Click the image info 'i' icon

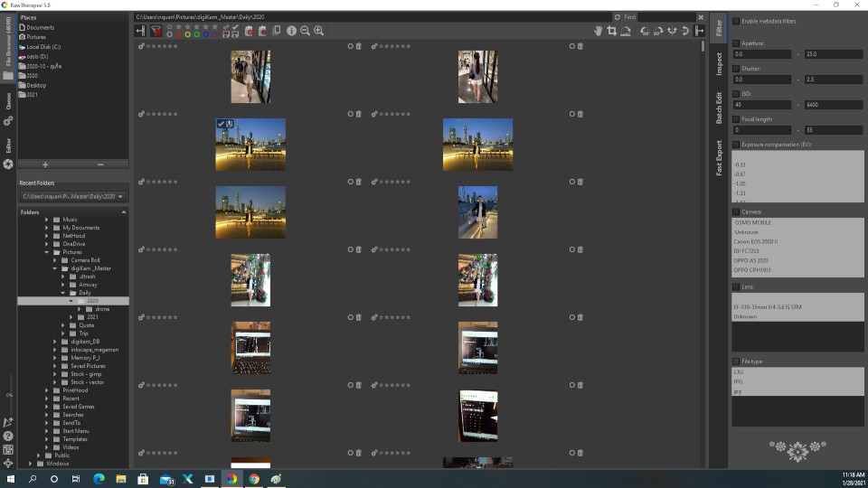click(291, 31)
